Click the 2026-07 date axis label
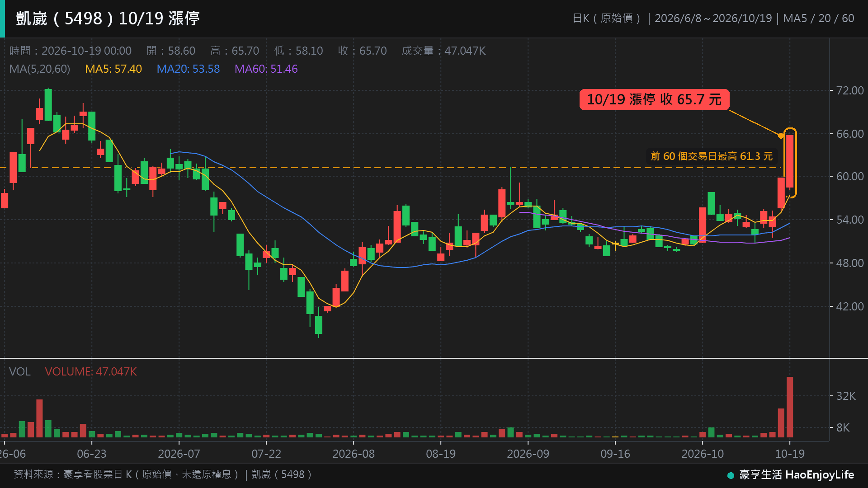This screenshot has width=868, height=488. coord(179,454)
